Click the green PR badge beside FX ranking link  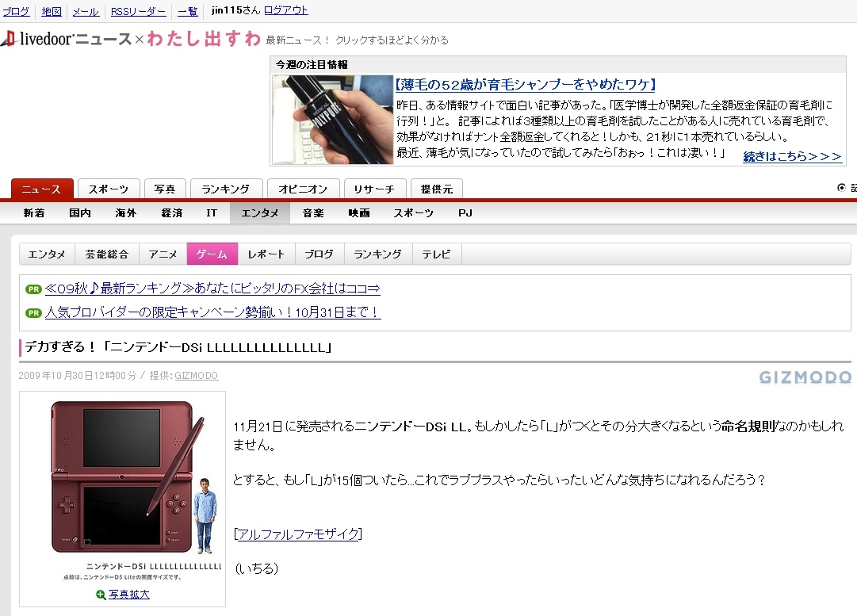[x=33, y=289]
